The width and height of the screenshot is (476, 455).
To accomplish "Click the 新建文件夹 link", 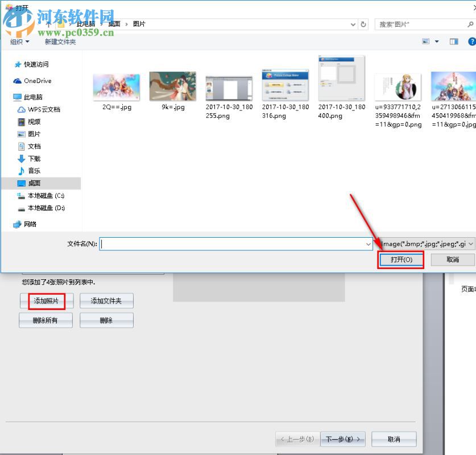I will [60, 42].
